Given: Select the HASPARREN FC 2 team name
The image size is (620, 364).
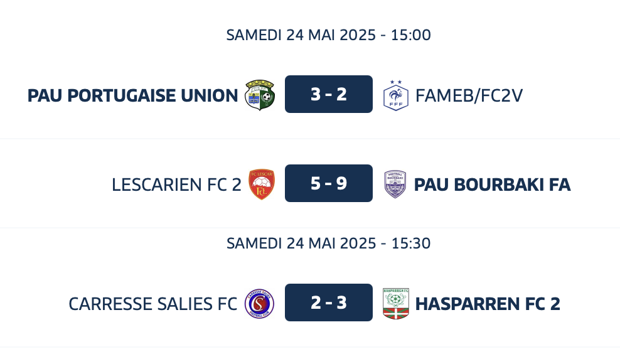Looking at the screenshot, I should click(x=488, y=304).
